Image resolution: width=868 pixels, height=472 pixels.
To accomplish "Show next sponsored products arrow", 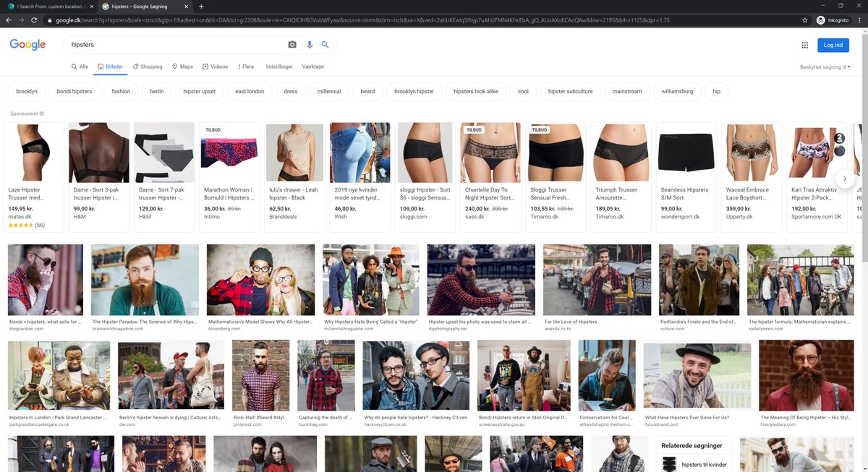I will (x=844, y=178).
